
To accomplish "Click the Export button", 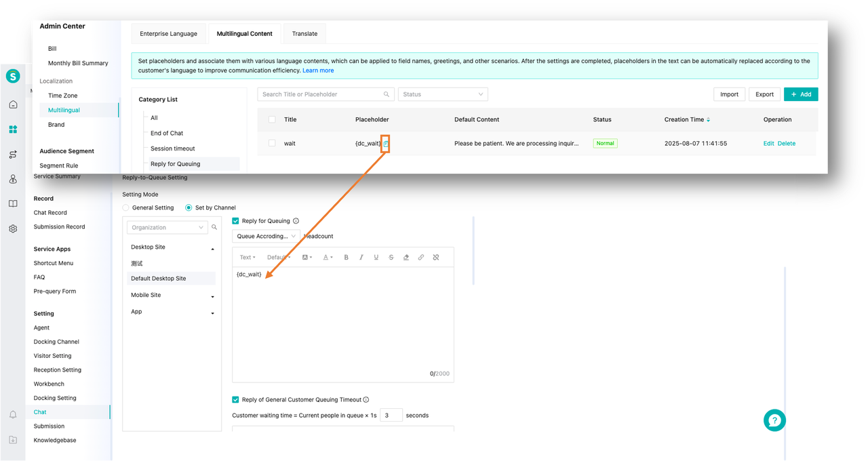I will tap(765, 94).
